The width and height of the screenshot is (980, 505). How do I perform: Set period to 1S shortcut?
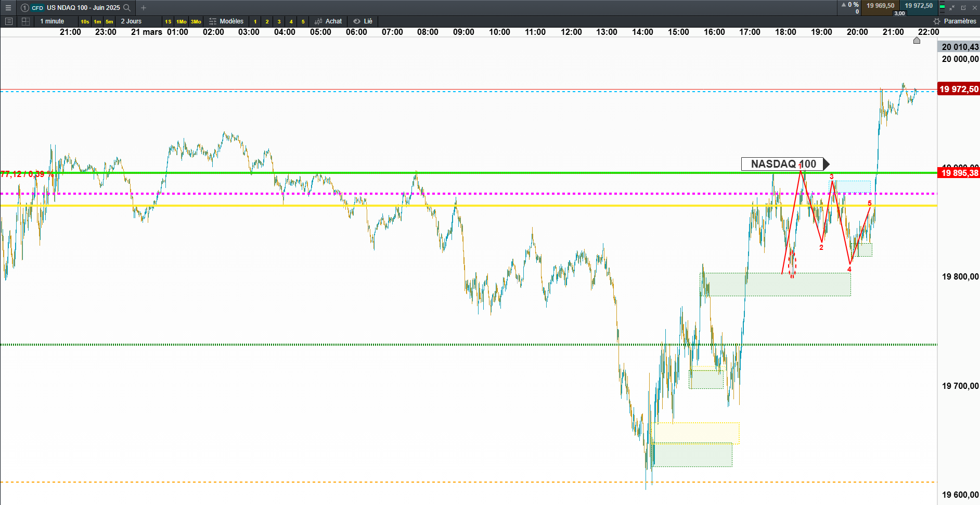[x=168, y=21]
